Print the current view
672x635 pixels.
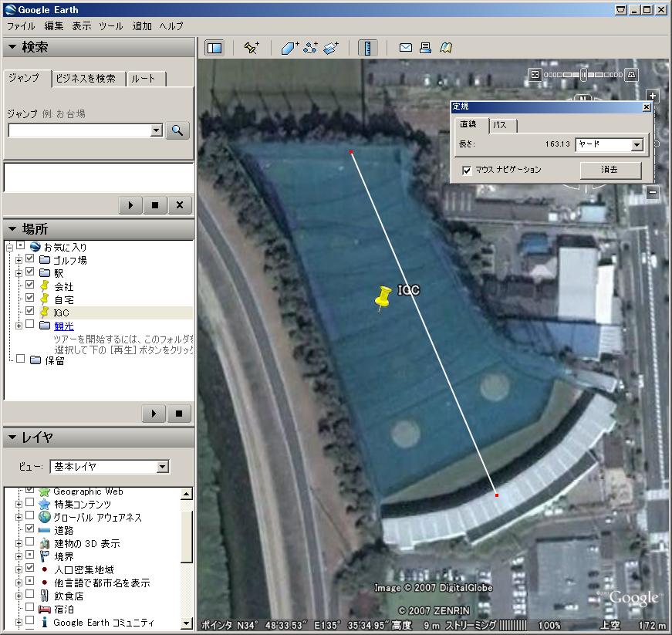426,48
